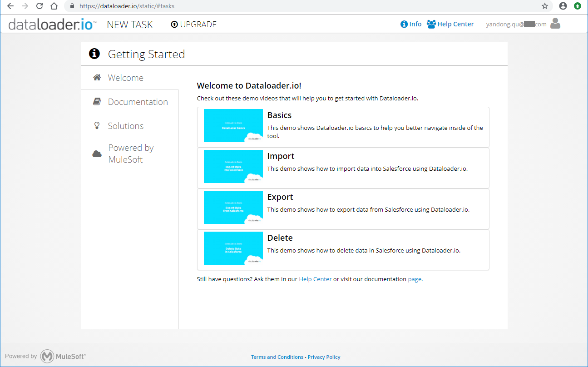Screen dimensions: 588x367
Task: Click the padlock site info icon
Action: [x=72, y=6]
